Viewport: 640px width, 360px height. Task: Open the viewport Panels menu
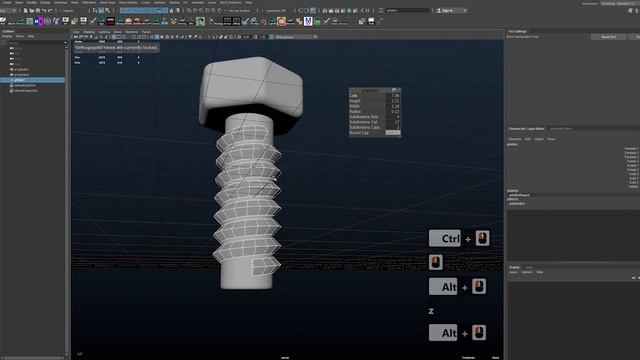(146, 32)
